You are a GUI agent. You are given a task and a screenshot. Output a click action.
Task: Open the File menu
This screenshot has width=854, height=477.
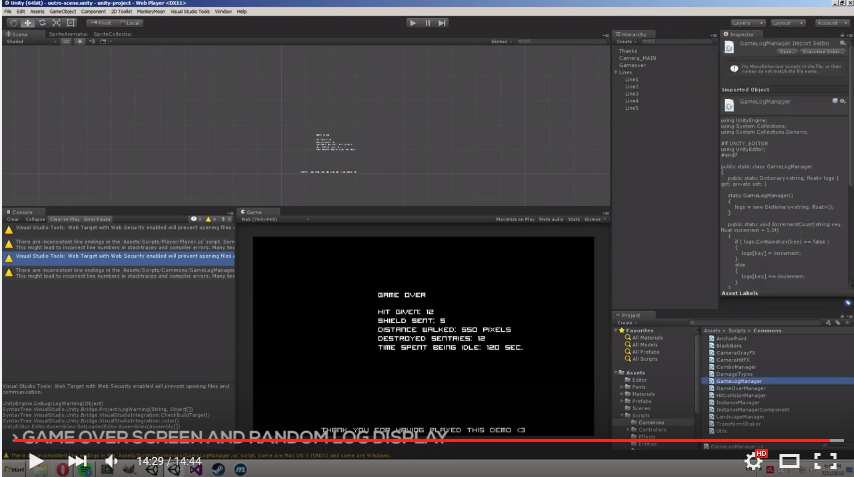[8, 11]
